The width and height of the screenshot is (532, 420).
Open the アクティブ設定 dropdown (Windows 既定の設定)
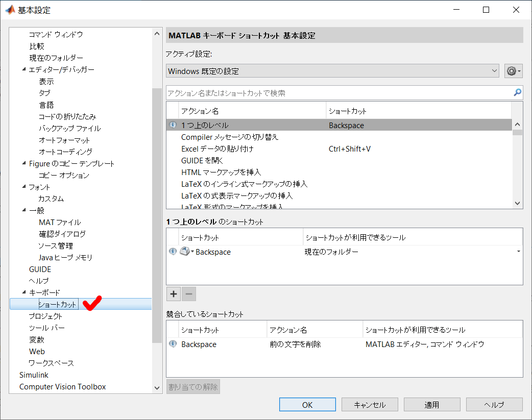click(332, 71)
